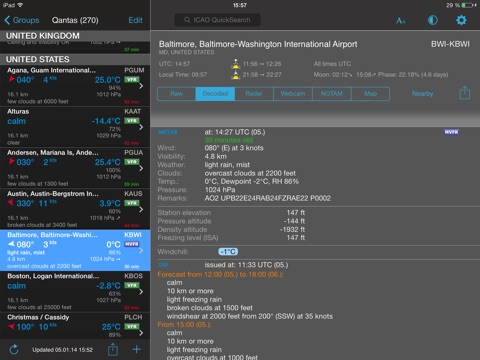
Task: Tap the UNITED KINGDOM section header
Action: point(75,36)
